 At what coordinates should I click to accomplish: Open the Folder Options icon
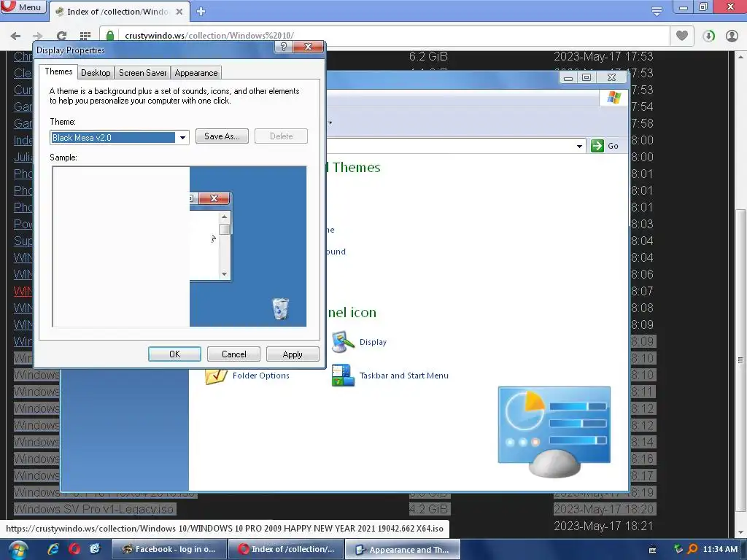[216, 376]
